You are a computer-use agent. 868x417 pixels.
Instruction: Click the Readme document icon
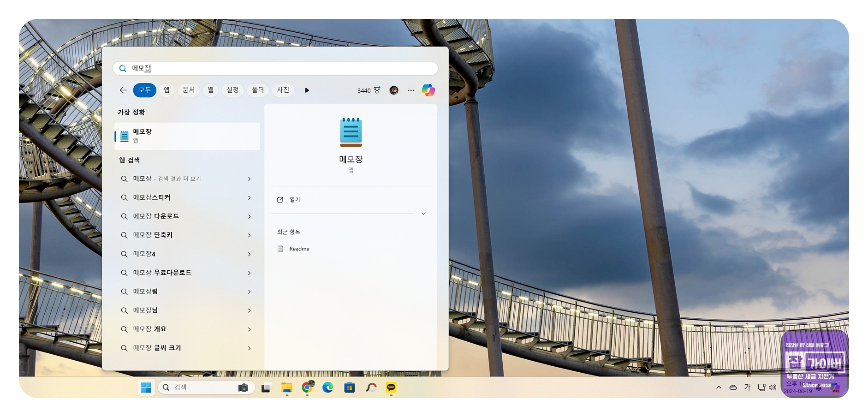[x=280, y=249]
